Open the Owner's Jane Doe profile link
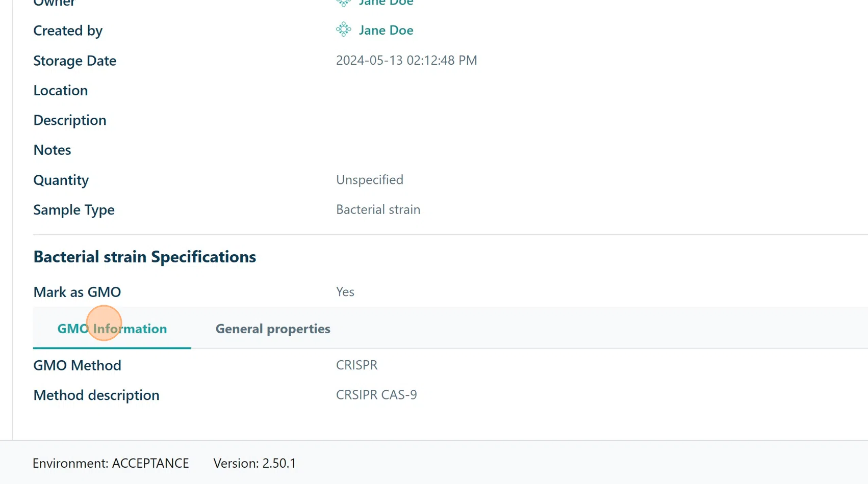The height and width of the screenshot is (484, 868). 386,3
